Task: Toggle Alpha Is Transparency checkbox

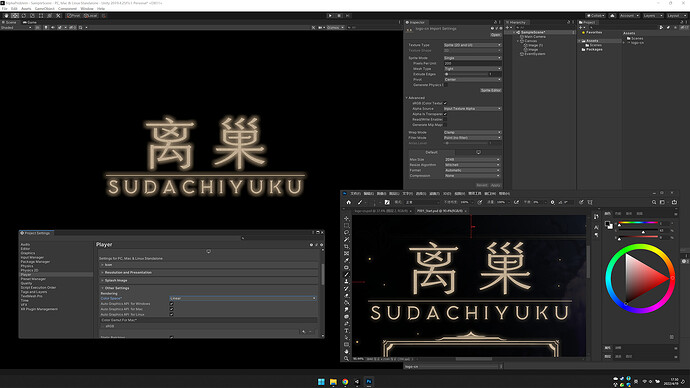Action: coord(445,114)
